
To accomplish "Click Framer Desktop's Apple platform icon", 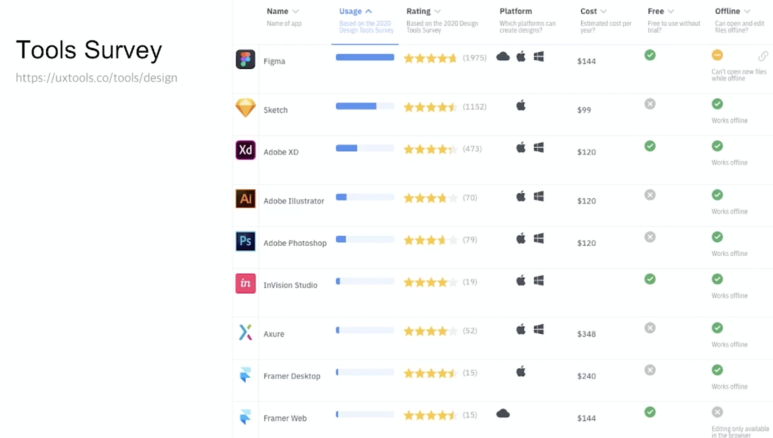I will (x=521, y=371).
